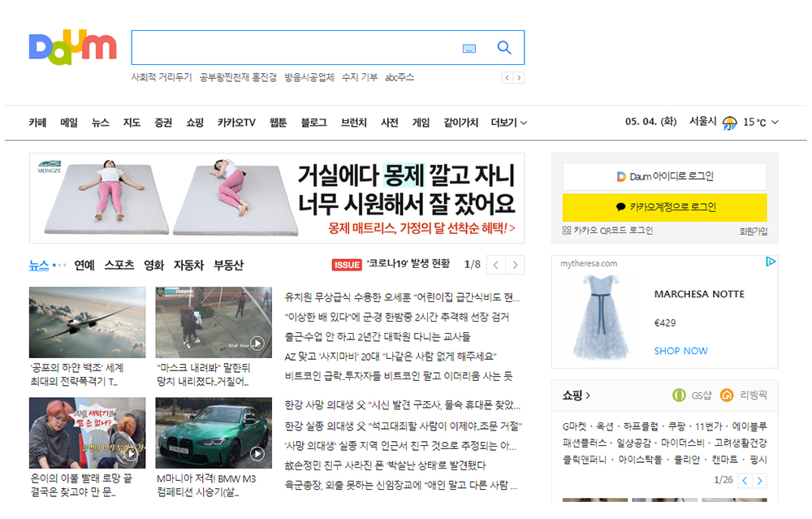Select the 부동산 content tab

click(228, 266)
